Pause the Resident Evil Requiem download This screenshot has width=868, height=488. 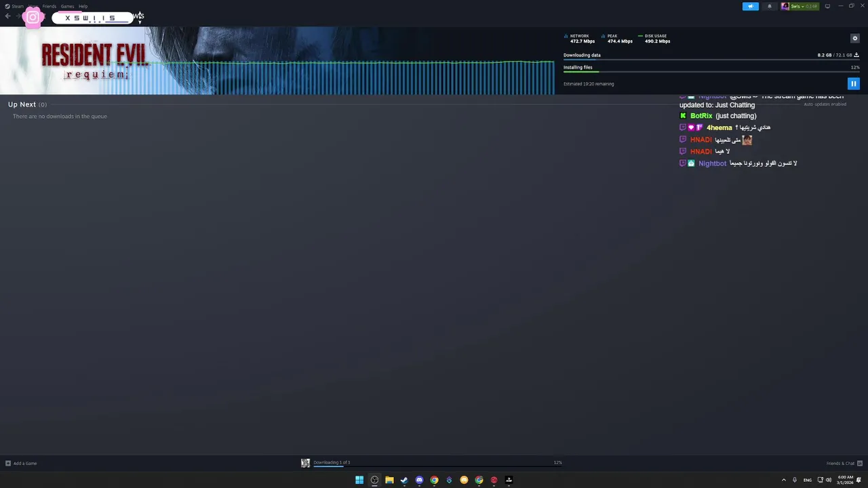tap(854, 83)
